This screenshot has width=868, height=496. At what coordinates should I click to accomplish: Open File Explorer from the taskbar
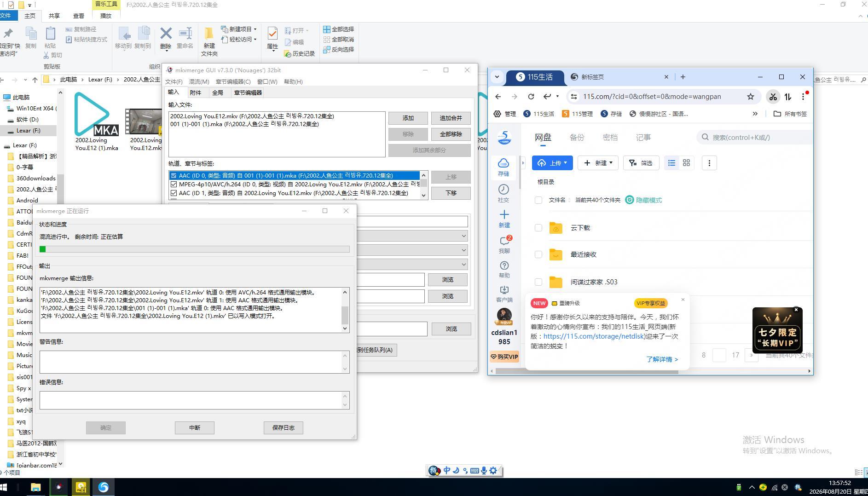(35, 487)
